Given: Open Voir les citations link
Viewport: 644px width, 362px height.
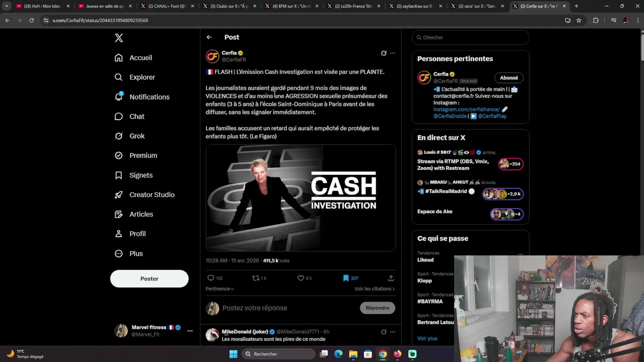Looking at the screenshot, I should (375, 289).
